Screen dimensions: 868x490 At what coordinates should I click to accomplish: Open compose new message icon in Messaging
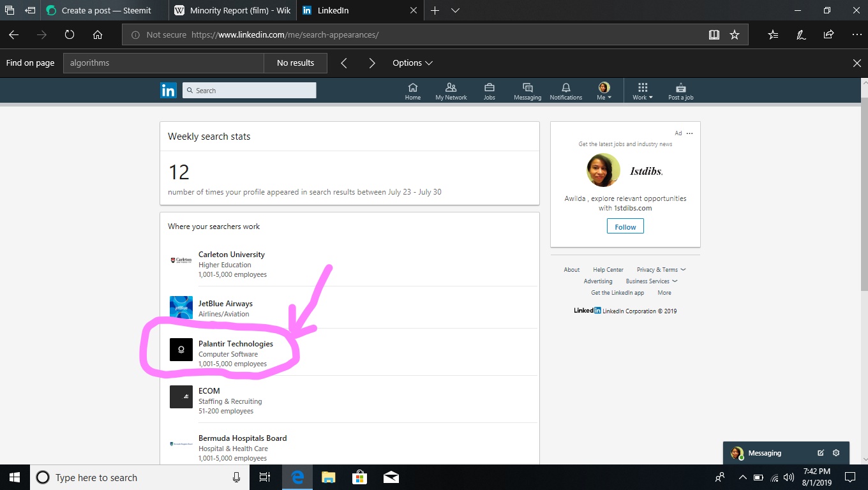coord(821,453)
